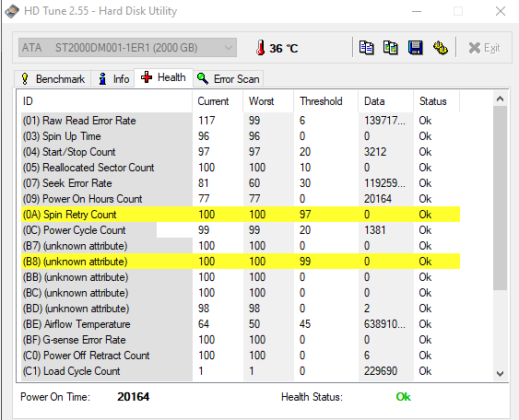This screenshot has height=420, width=519.
Task: Click the Threshold column header
Action: click(x=325, y=101)
